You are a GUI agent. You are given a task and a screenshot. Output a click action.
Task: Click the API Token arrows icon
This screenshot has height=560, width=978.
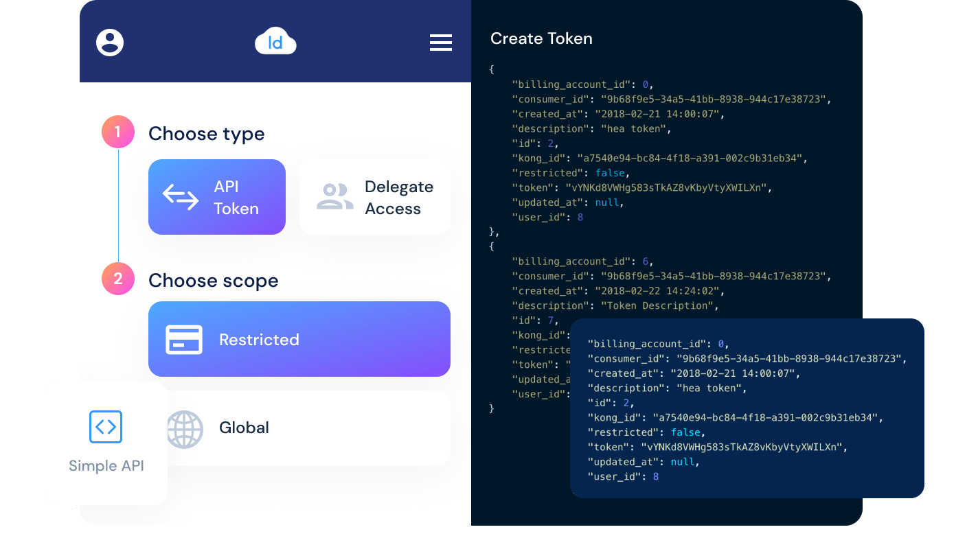(x=180, y=197)
